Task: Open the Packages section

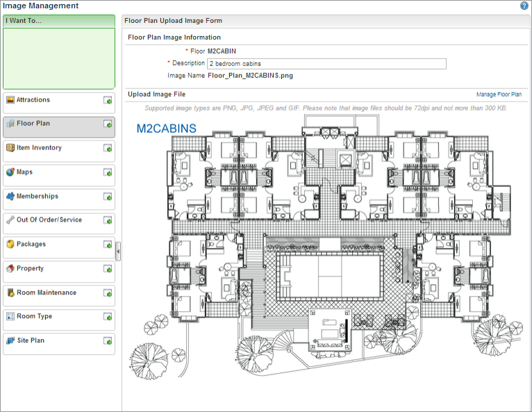Action: click(x=59, y=247)
